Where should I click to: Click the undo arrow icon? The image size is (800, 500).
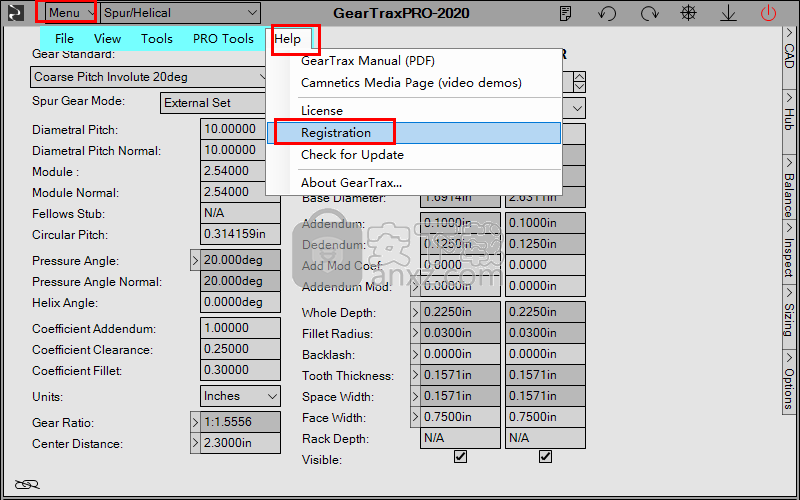[607, 13]
